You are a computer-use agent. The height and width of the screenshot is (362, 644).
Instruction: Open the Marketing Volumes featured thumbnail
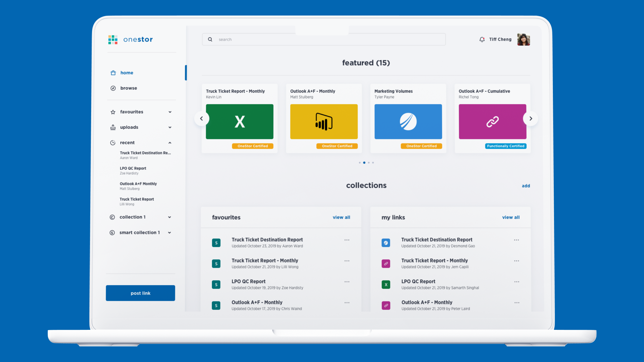408,122
